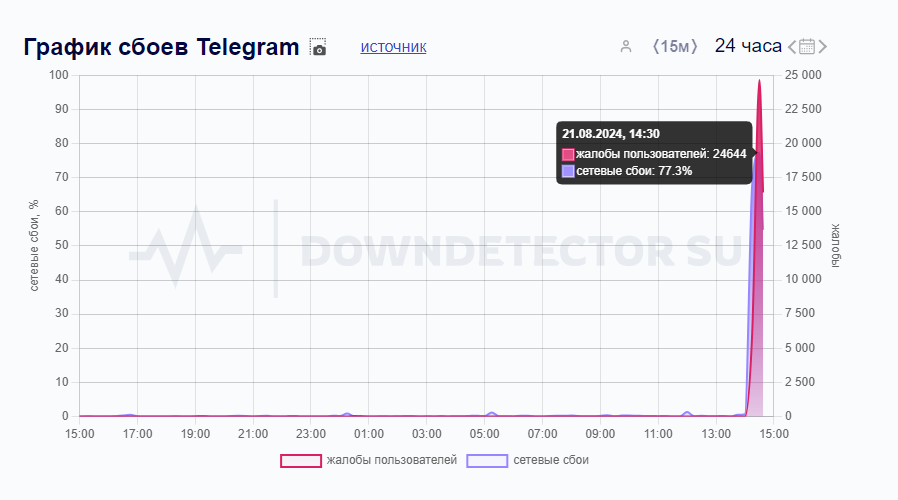Click the purple swatch in the tooltip
This screenshot has width=898, height=500.
tap(568, 171)
